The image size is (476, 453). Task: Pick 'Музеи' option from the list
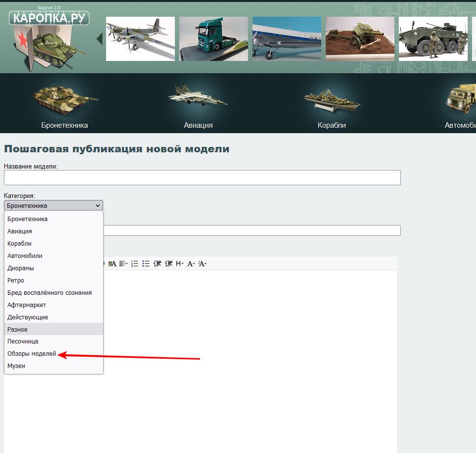pos(16,366)
